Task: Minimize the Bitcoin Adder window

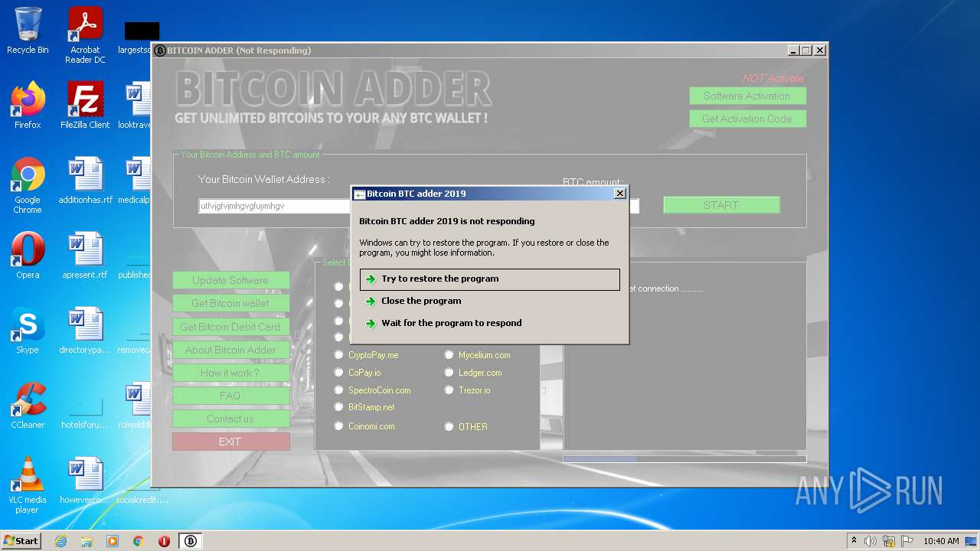Action: tap(793, 51)
